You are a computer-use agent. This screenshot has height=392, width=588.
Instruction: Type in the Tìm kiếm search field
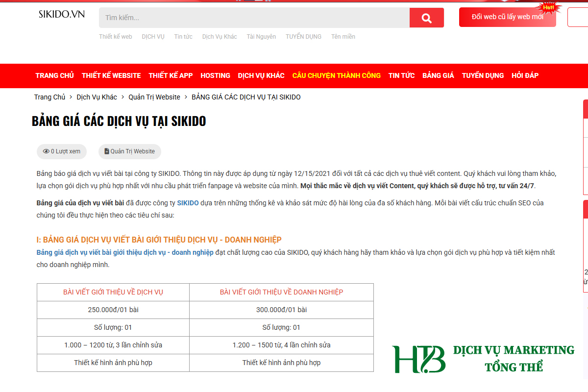254,18
